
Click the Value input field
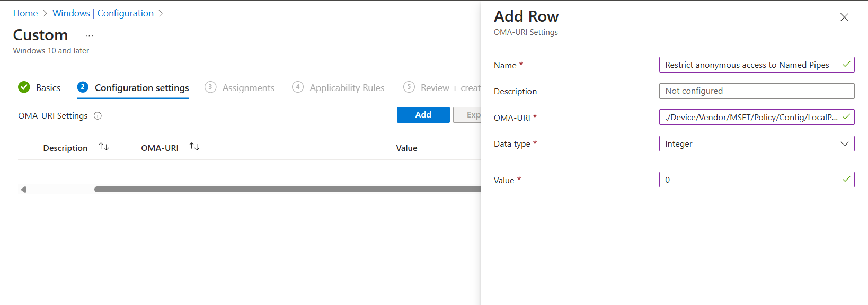pos(750,180)
